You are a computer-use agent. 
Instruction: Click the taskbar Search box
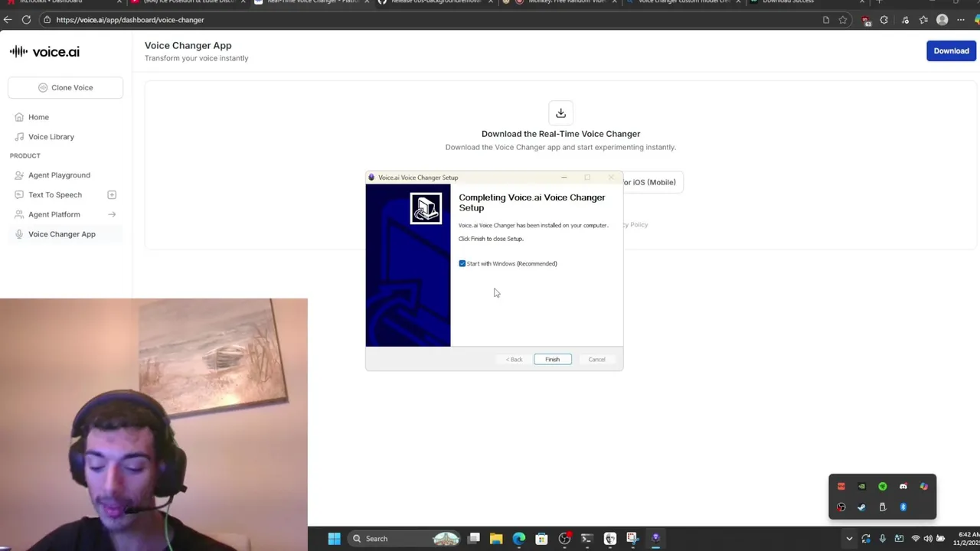(403, 539)
